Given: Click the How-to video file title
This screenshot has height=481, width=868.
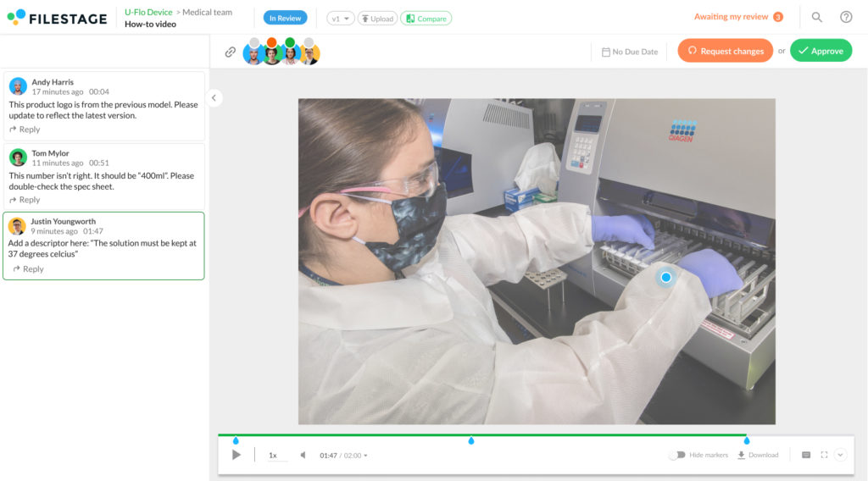Looking at the screenshot, I should tap(150, 25).
